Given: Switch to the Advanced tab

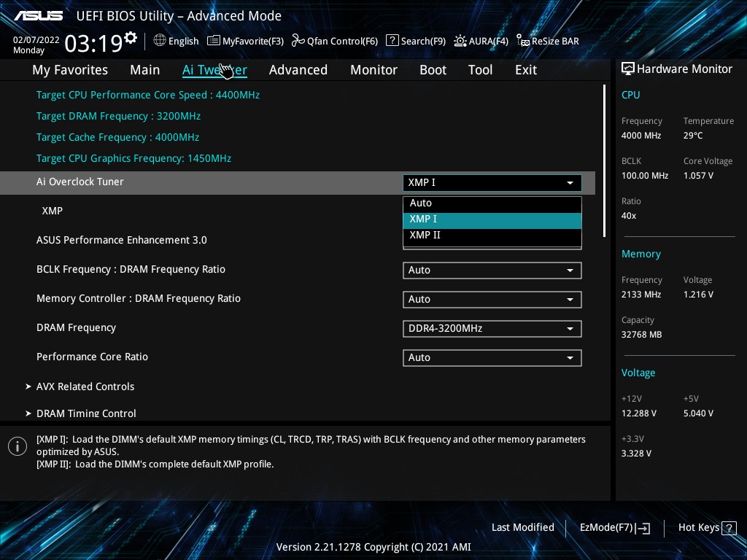Looking at the screenshot, I should [x=298, y=70].
